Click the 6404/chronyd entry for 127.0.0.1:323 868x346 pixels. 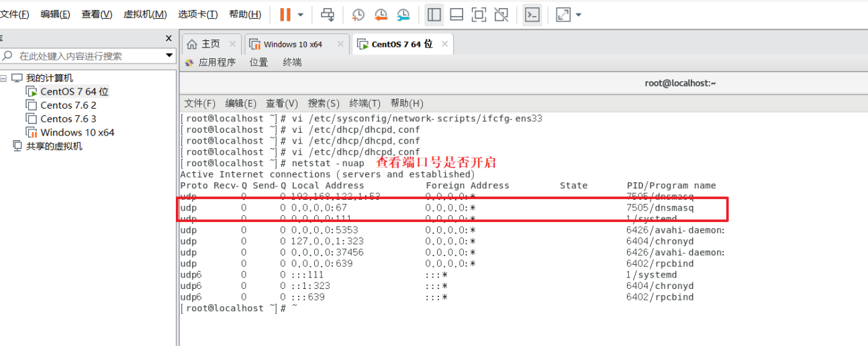(x=660, y=241)
